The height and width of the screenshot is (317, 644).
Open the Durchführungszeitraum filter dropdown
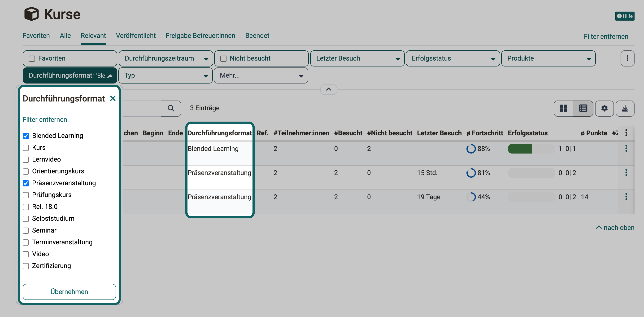coord(166,58)
